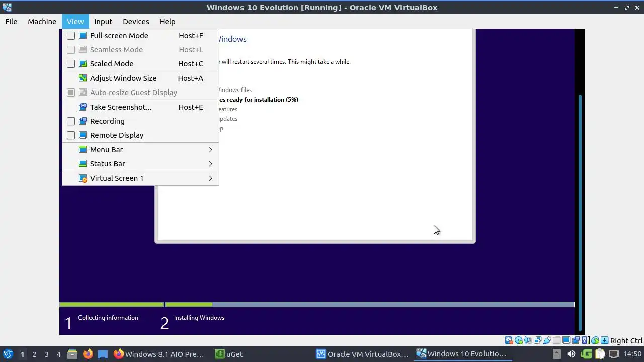The height and width of the screenshot is (362, 644).
Task: Click the Status Bar entry icon
Action: (x=83, y=164)
